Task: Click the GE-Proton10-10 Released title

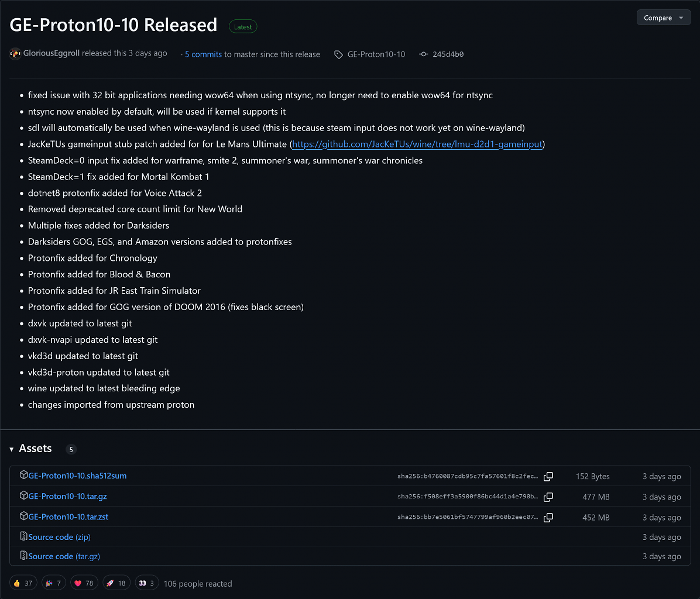Action: tap(114, 25)
